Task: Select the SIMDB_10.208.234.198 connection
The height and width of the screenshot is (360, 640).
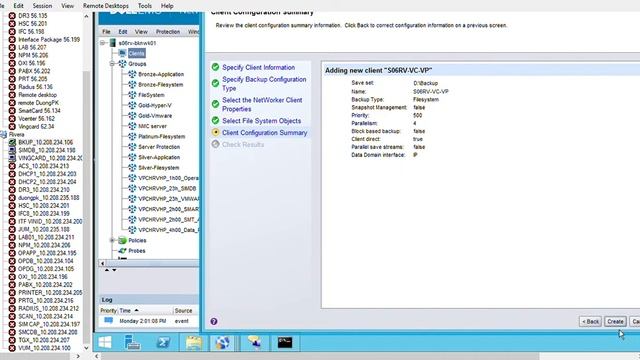Action: click(x=47, y=150)
